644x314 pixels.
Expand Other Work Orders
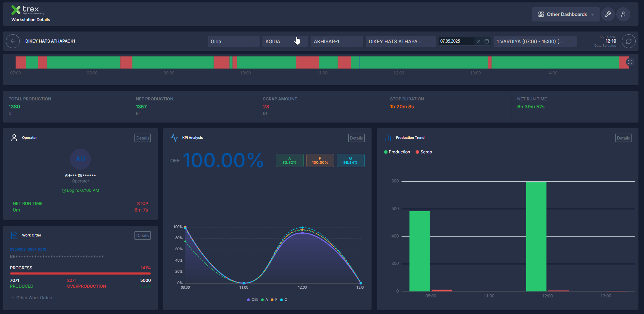coord(32,298)
